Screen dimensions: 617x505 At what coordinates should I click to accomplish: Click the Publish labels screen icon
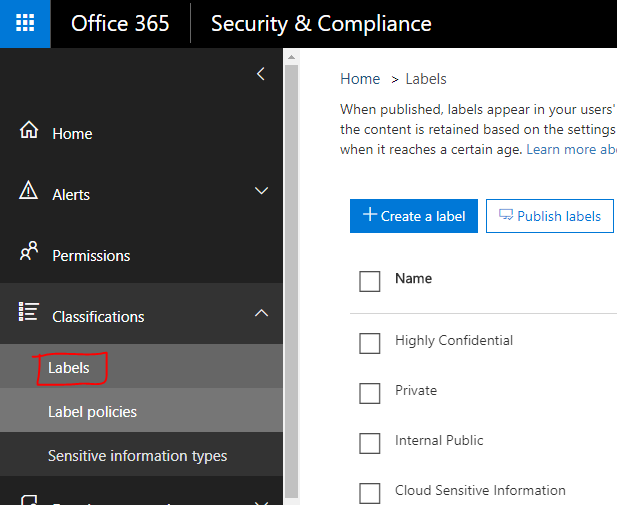pyautogui.click(x=506, y=215)
